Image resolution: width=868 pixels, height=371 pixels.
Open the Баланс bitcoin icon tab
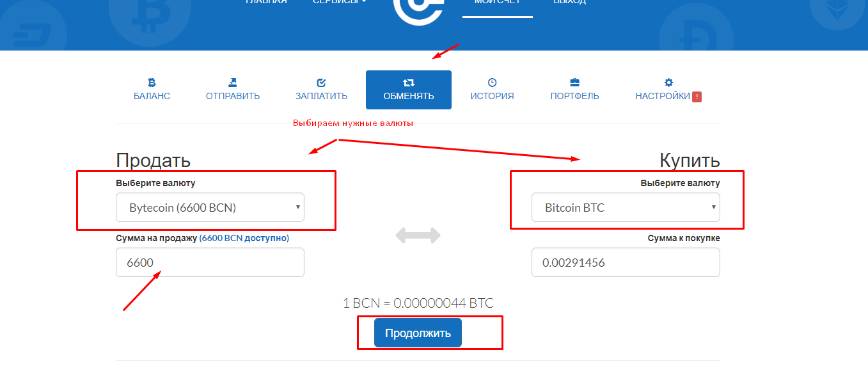click(152, 83)
